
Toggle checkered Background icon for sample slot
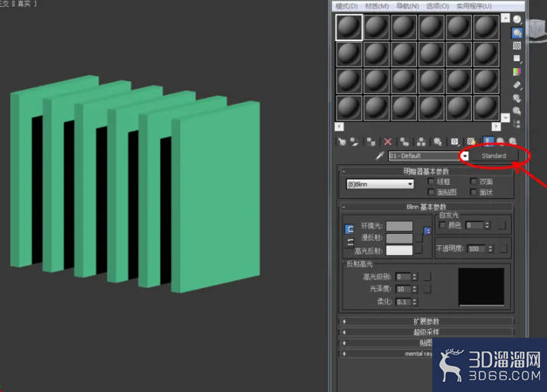tap(517, 46)
